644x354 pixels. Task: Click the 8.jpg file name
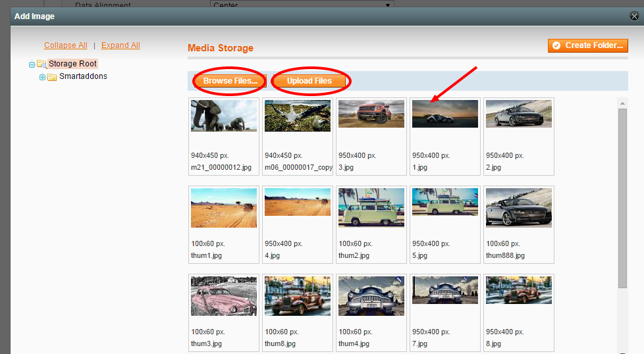pyautogui.click(x=493, y=343)
